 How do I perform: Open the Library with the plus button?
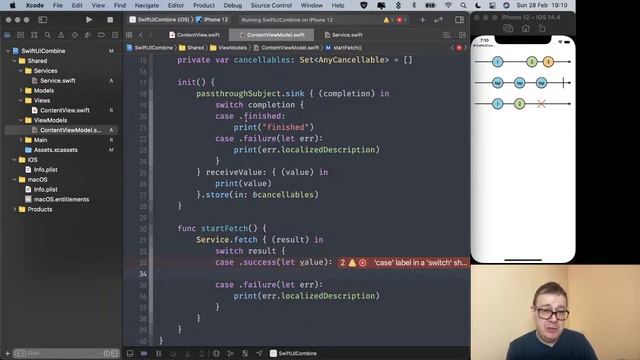422,20
